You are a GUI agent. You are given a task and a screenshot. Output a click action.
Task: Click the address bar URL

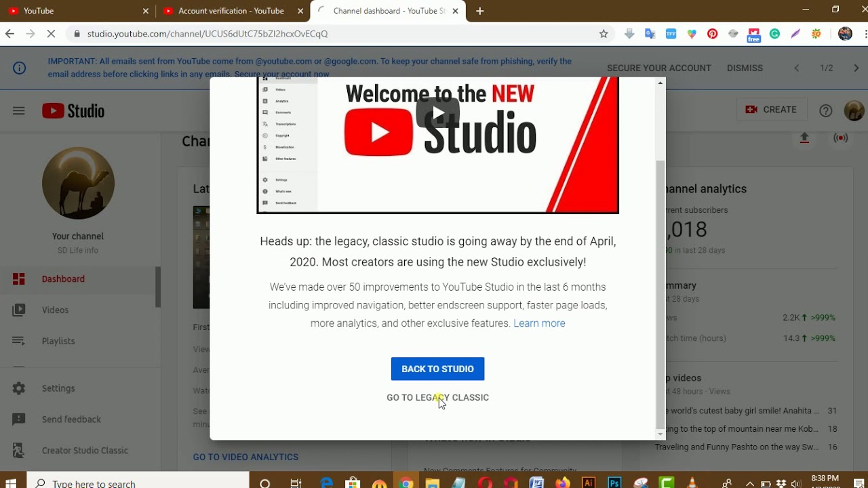point(208,34)
